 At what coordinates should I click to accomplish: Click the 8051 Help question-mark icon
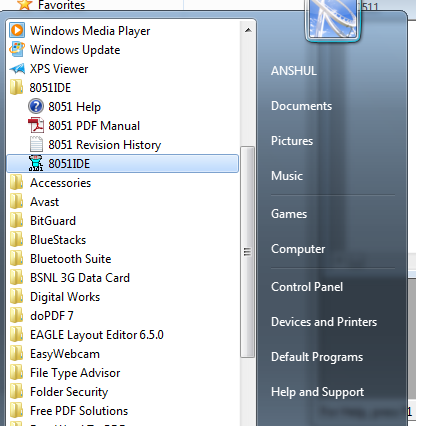click(x=36, y=106)
